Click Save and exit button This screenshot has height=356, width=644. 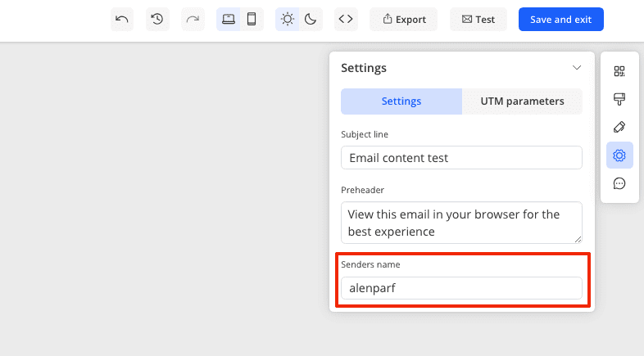tap(561, 20)
